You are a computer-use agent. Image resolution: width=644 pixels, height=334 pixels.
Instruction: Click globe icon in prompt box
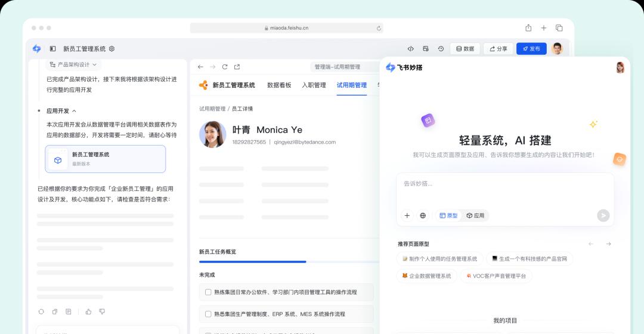click(423, 215)
